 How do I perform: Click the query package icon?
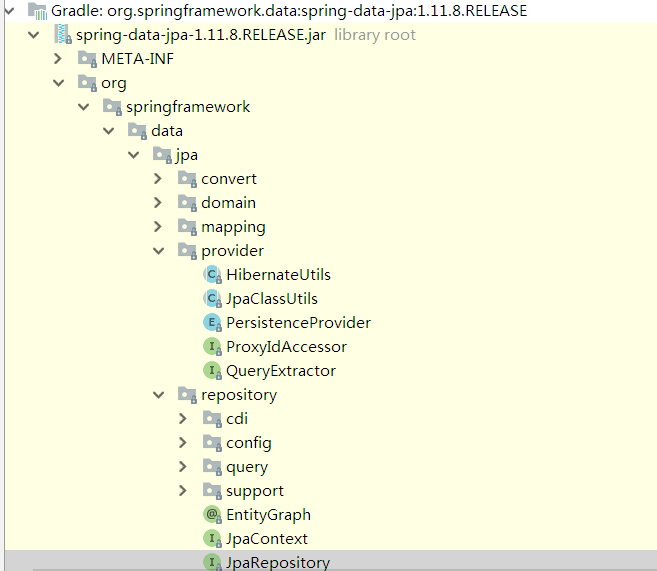[x=212, y=467]
